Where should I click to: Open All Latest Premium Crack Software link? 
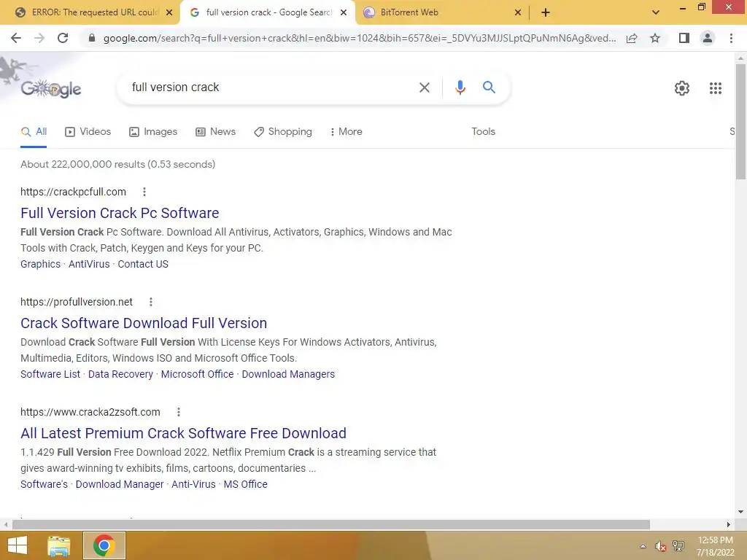coord(183,433)
